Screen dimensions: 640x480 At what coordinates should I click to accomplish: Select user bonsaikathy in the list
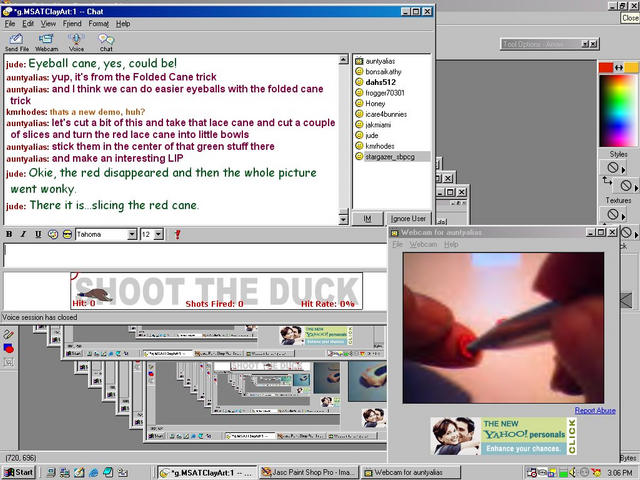(383, 72)
